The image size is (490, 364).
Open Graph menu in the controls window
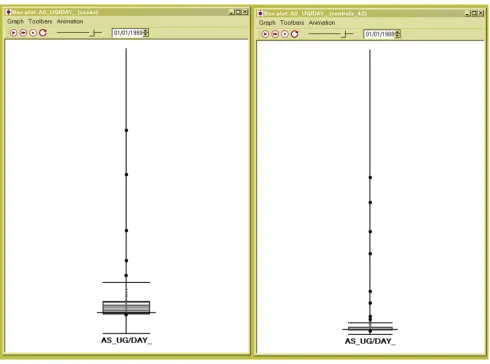267,23
